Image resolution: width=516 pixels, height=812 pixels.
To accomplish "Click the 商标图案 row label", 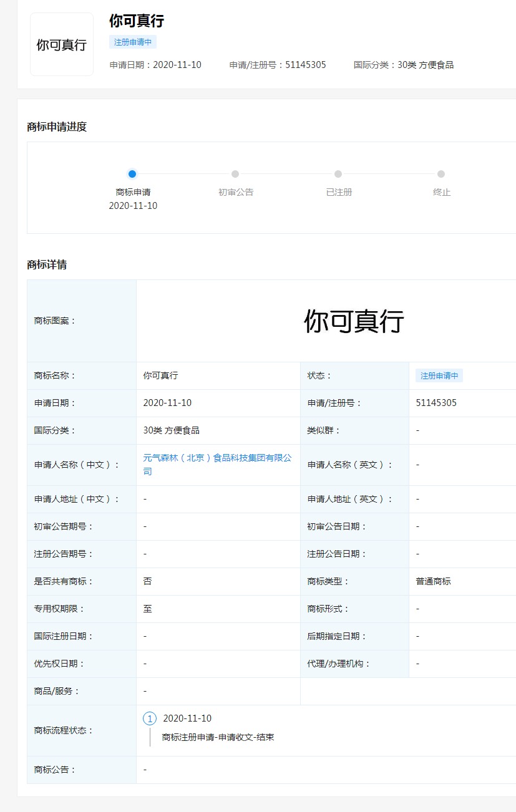I will pyautogui.click(x=55, y=321).
